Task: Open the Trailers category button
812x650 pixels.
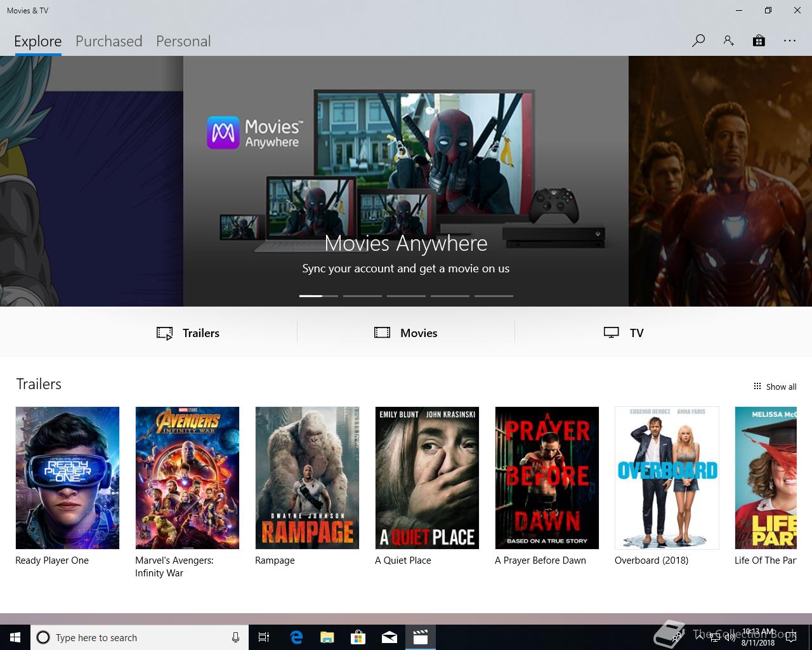Action: pyautogui.click(x=188, y=333)
